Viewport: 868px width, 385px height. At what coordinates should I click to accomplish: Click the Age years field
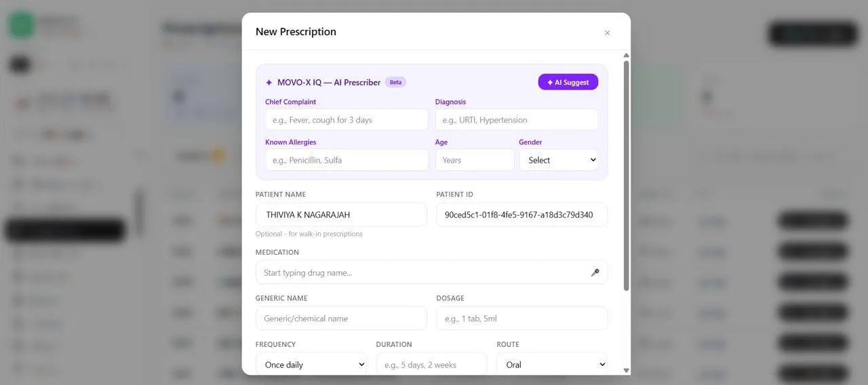(x=475, y=160)
